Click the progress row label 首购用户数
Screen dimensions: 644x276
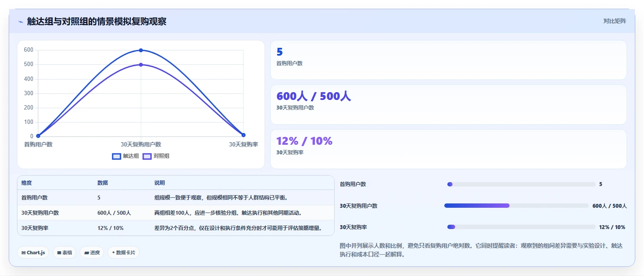pyautogui.click(x=353, y=184)
